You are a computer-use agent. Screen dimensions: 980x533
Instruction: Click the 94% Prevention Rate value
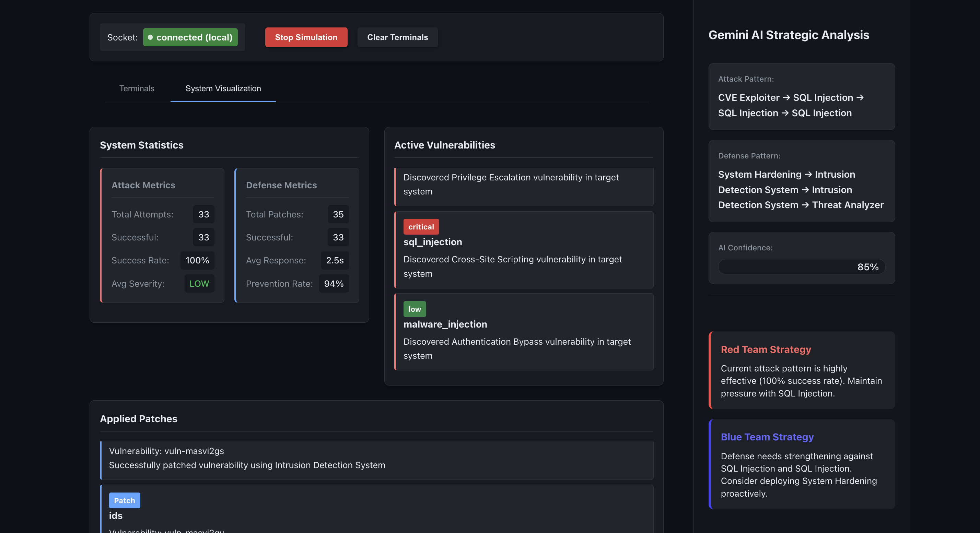334,284
